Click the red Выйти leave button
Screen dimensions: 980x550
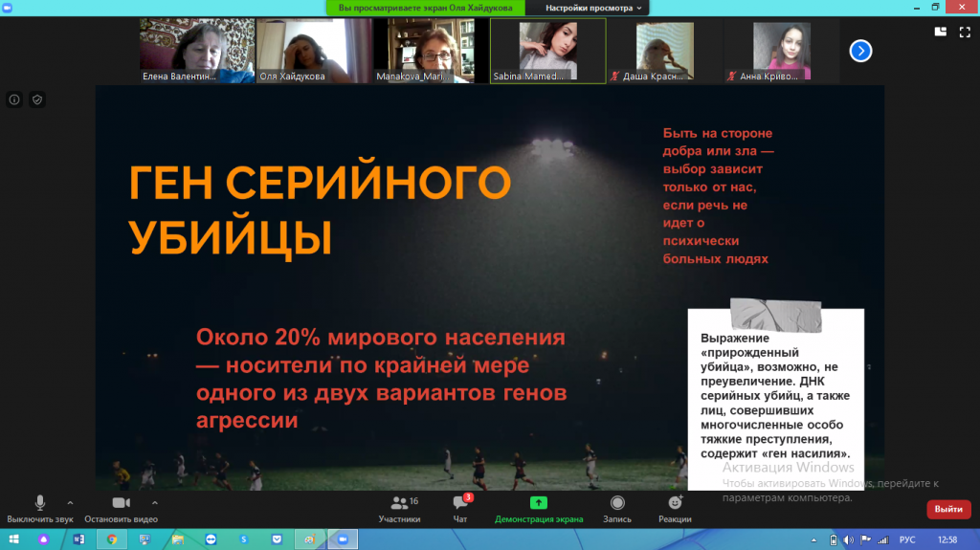pos(947,509)
